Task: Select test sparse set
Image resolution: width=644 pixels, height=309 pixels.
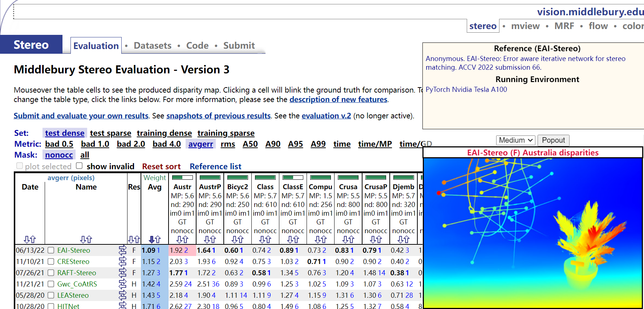Action: tap(110, 133)
